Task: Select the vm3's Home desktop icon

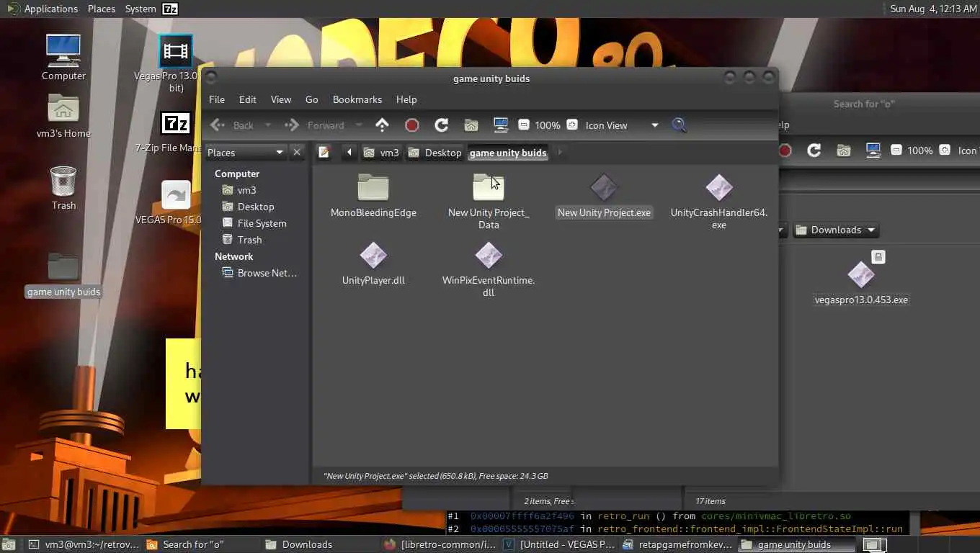Action: [63, 116]
